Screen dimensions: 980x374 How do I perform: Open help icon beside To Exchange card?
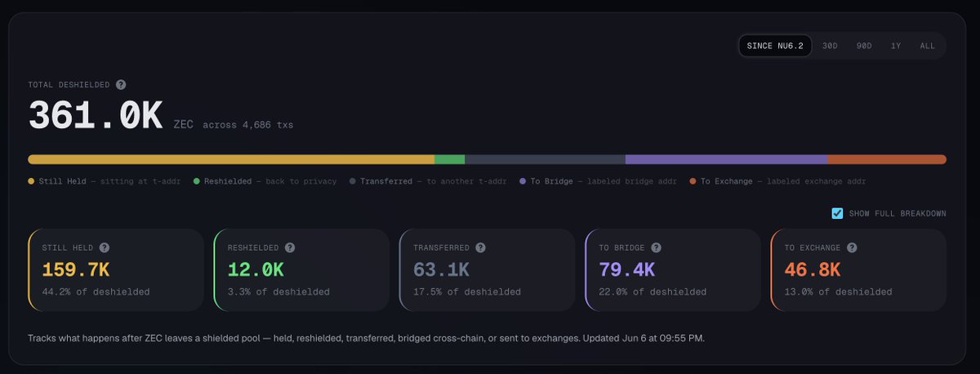tap(853, 247)
